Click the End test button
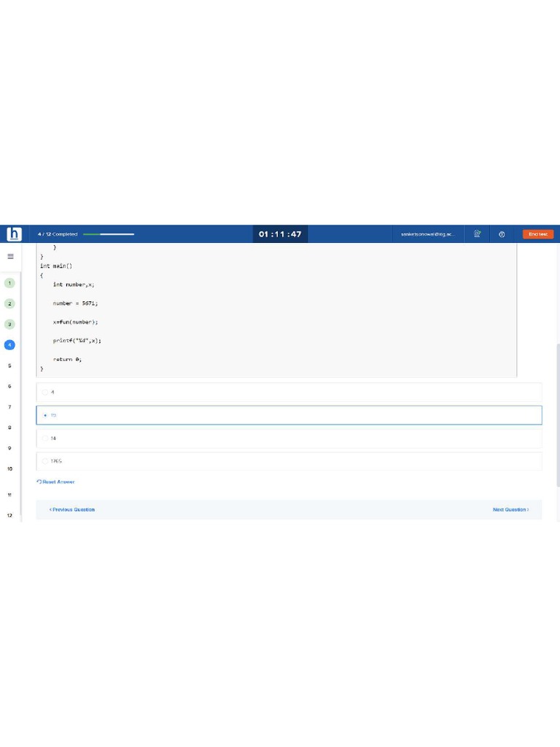The height and width of the screenshot is (747, 560). 538,234
